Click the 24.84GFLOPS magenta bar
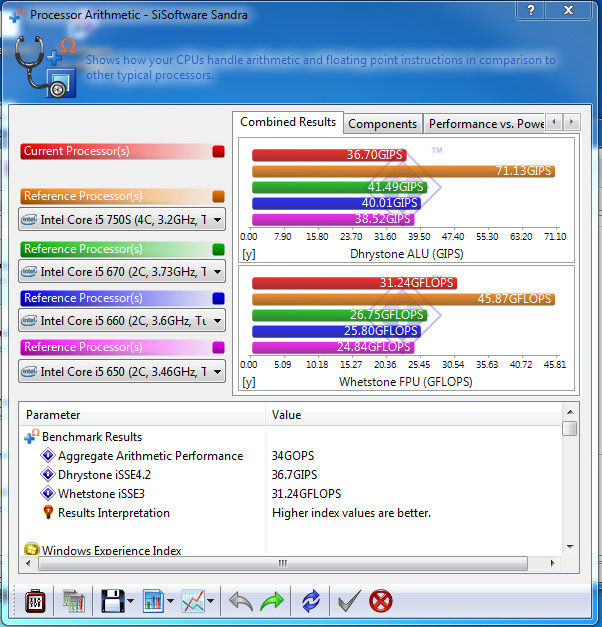602x627 pixels. [333, 347]
